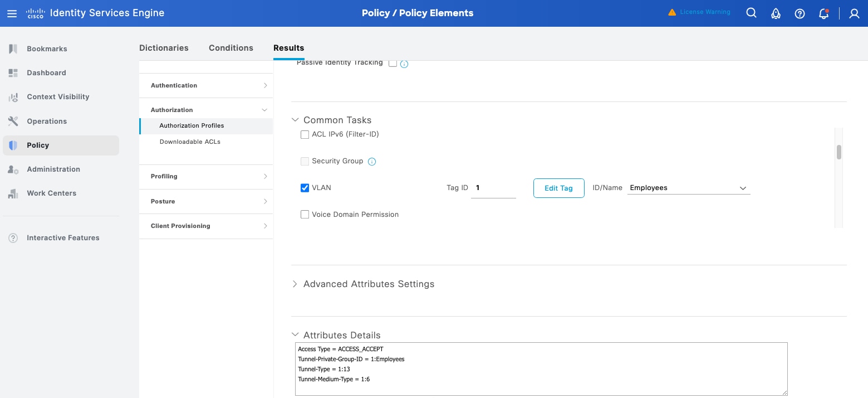This screenshot has height=398, width=868.
Task: Switch to the Dictionaries tab
Action: click(164, 48)
